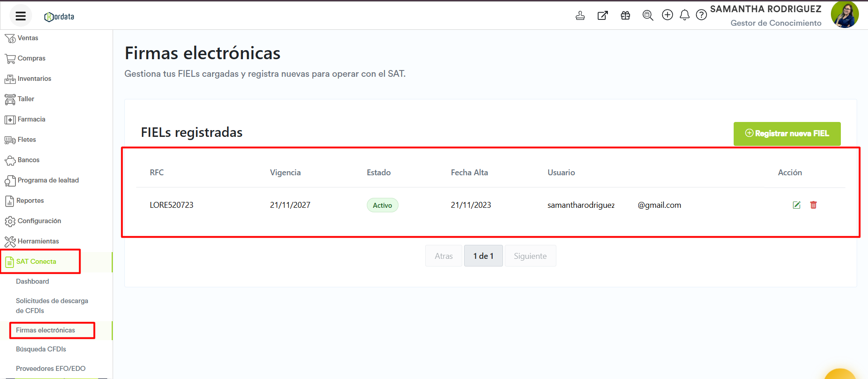Click the user profile avatar photo
Image resolution: width=868 pixels, height=379 pixels.
pyautogui.click(x=844, y=15)
